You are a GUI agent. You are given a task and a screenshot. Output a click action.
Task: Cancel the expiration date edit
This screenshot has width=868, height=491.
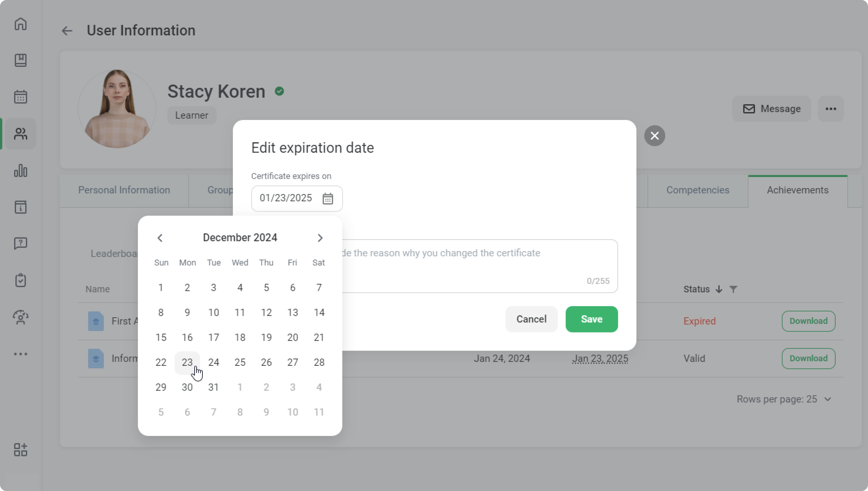point(531,319)
